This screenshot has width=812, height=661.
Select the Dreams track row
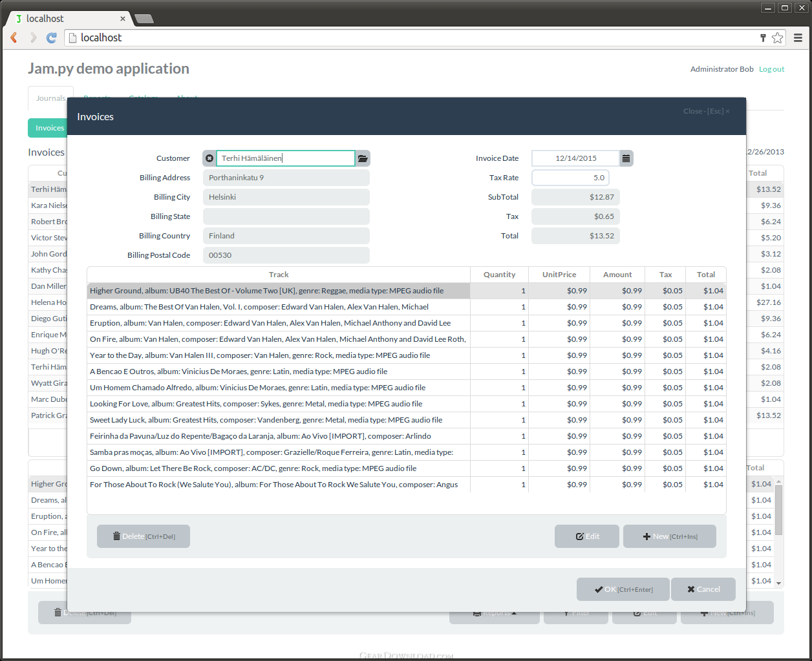click(x=406, y=307)
